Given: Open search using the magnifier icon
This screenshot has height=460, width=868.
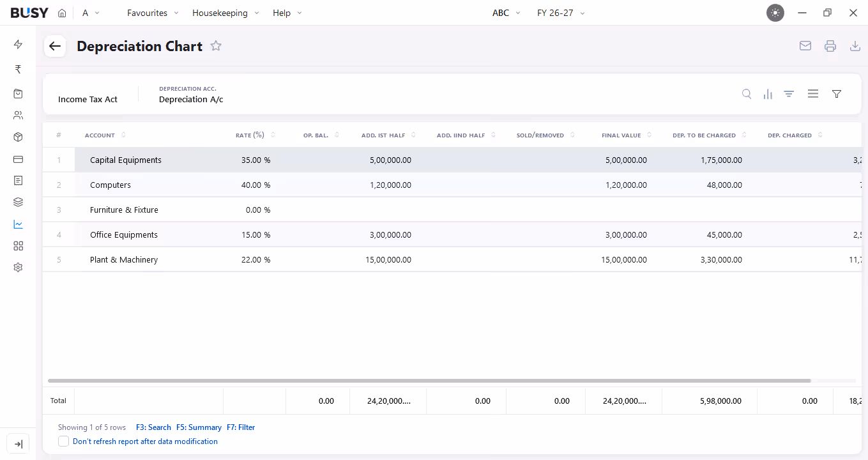Looking at the screenshot, I should tap(747, 94).
